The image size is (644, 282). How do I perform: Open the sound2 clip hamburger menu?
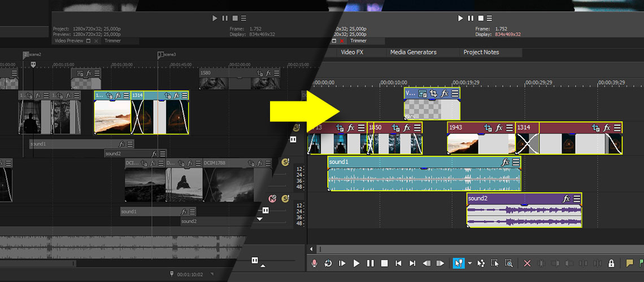click(577, 199)
